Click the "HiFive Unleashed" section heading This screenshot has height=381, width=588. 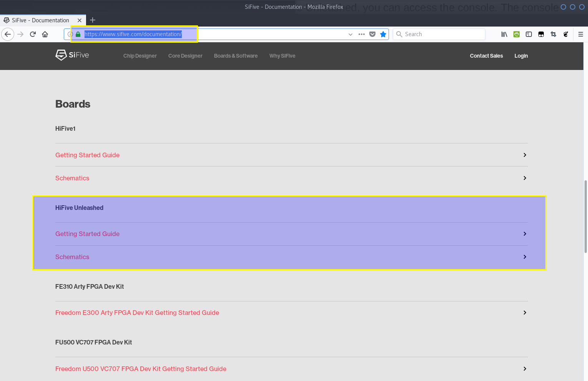(x=79, y=208)
